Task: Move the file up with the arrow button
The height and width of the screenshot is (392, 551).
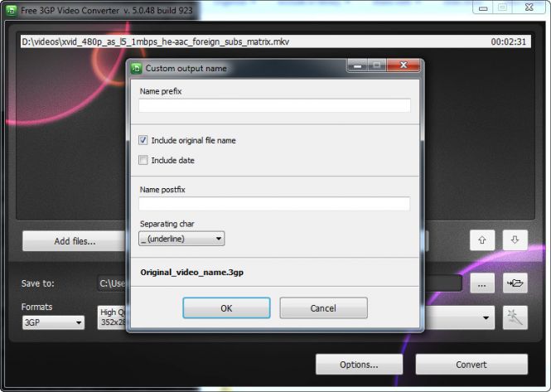Action: point(482,240)
